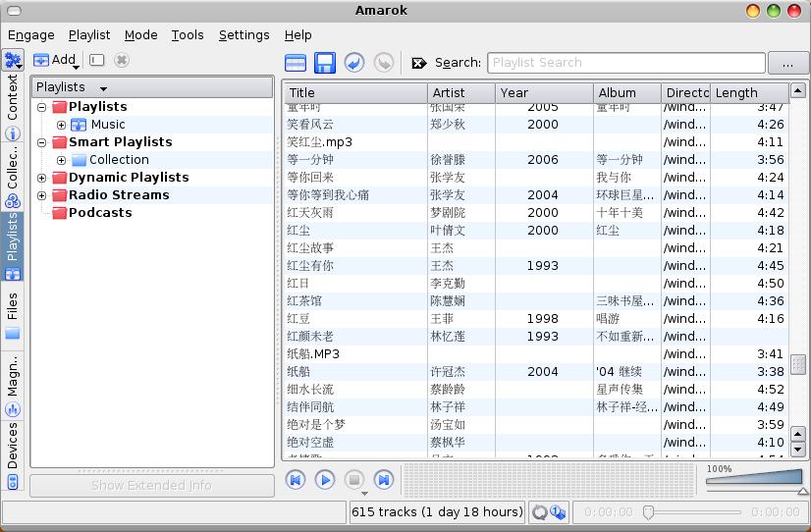Click the Radio Streams folder icon
Viewport: 811px width, 532px height.
pyautogui.click(x=60, y=195)
